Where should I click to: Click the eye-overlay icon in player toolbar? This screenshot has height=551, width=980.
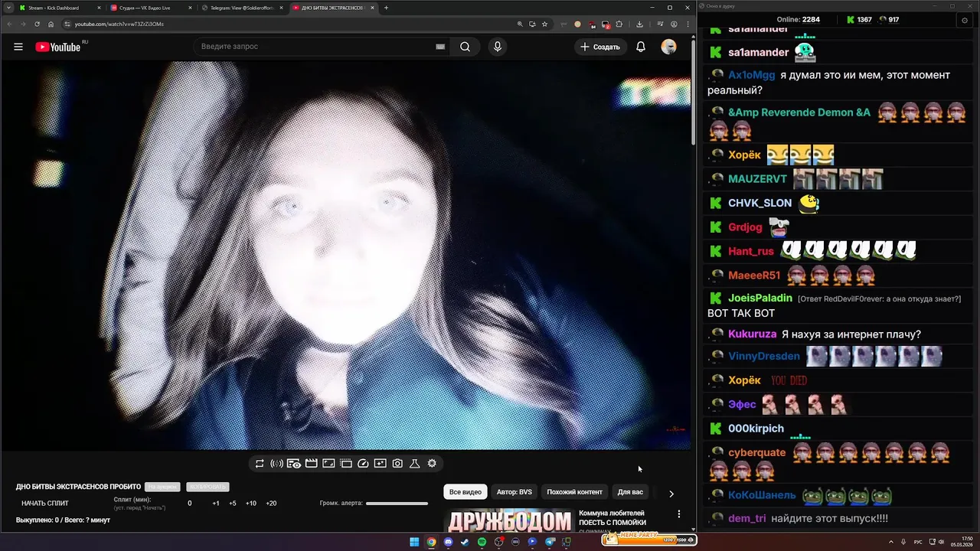(294, 464)
